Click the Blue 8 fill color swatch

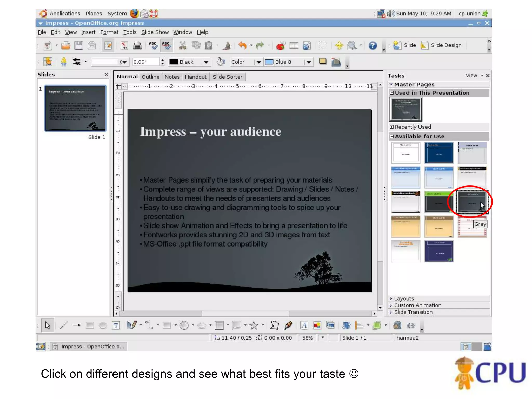click(269, 62)
